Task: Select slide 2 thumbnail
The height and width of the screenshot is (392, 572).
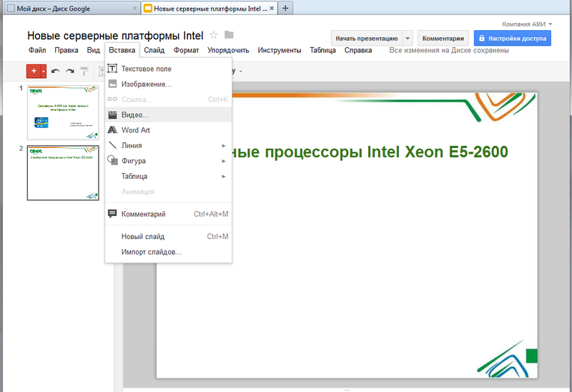Action: 63,173
